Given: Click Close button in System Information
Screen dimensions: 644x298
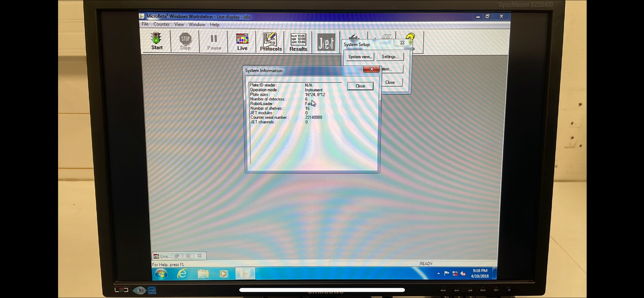Looking at the screenshot, I should point(360,86).
